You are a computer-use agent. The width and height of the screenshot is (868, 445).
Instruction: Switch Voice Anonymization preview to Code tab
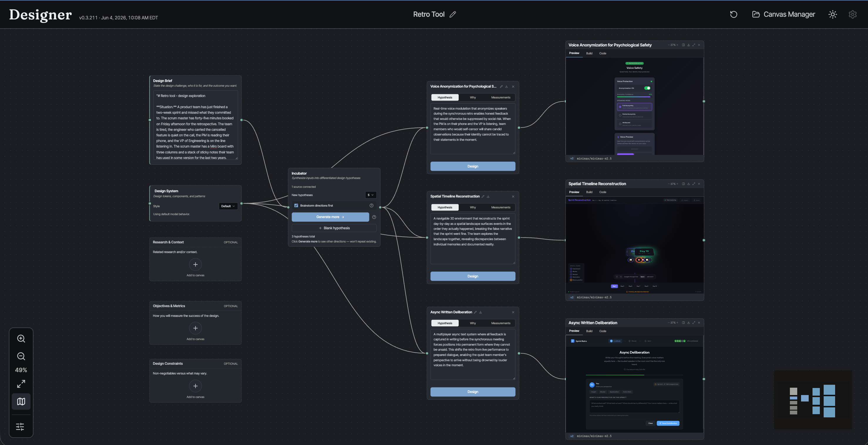pos(603,53)
